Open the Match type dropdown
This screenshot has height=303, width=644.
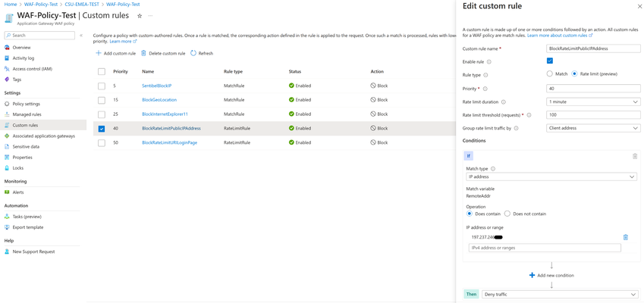551,176
